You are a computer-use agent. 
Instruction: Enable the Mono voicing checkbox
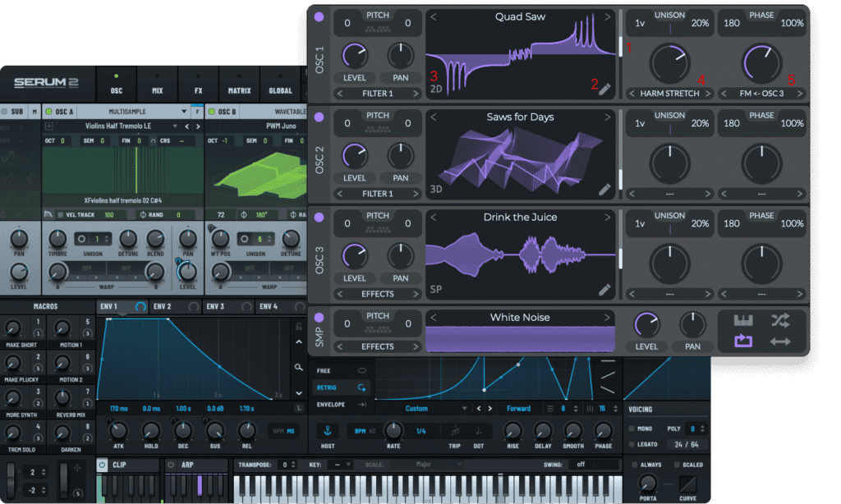click(x=631, y=428)
